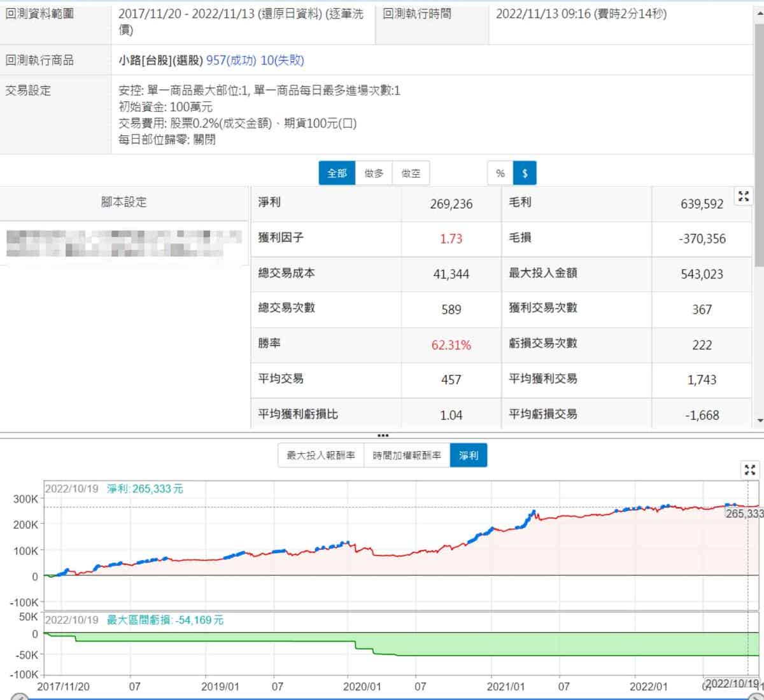Select the 淨利 chart tab
The width and height of the screenshot is (764, 700).
pyautogui.click(x=469, y=456)
